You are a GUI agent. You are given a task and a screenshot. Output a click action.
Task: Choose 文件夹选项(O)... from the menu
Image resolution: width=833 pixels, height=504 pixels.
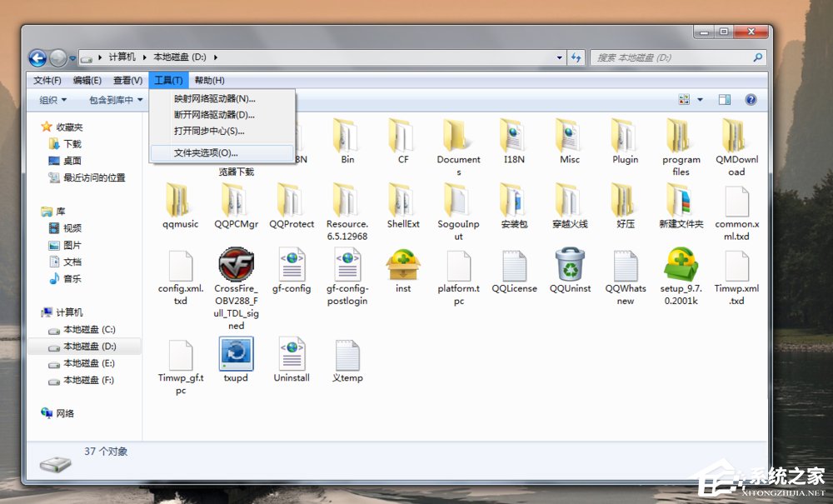click(206, 153)
